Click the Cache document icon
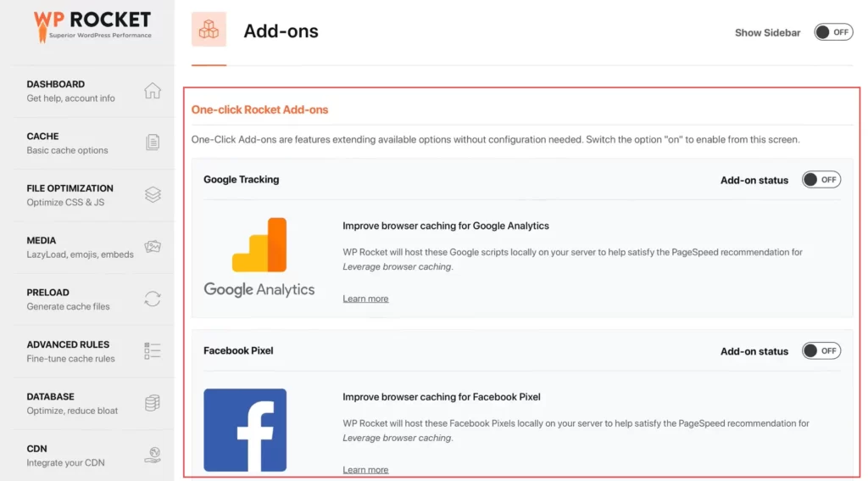The width and height of the screenshot is (868, 481). point(153,143)
